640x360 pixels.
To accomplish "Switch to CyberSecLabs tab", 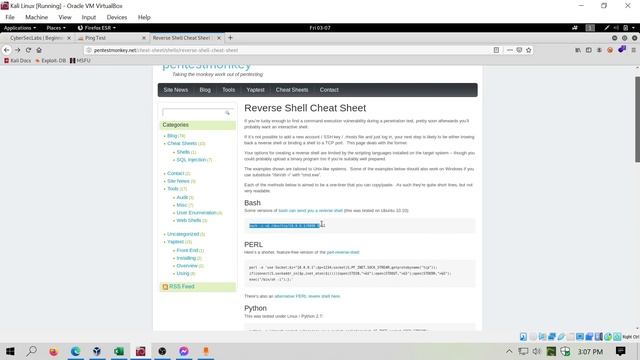I will (x=36, y=38).
